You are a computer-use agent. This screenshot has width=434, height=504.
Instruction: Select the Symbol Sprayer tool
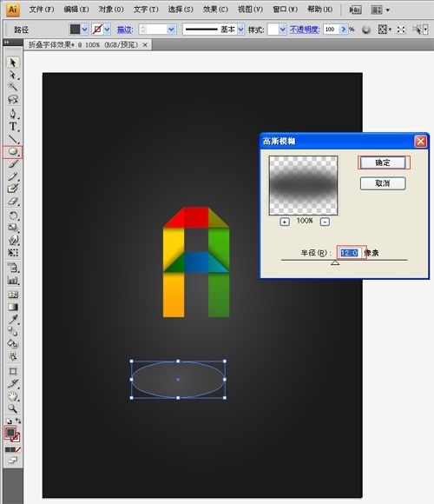(x=12, y=268)
